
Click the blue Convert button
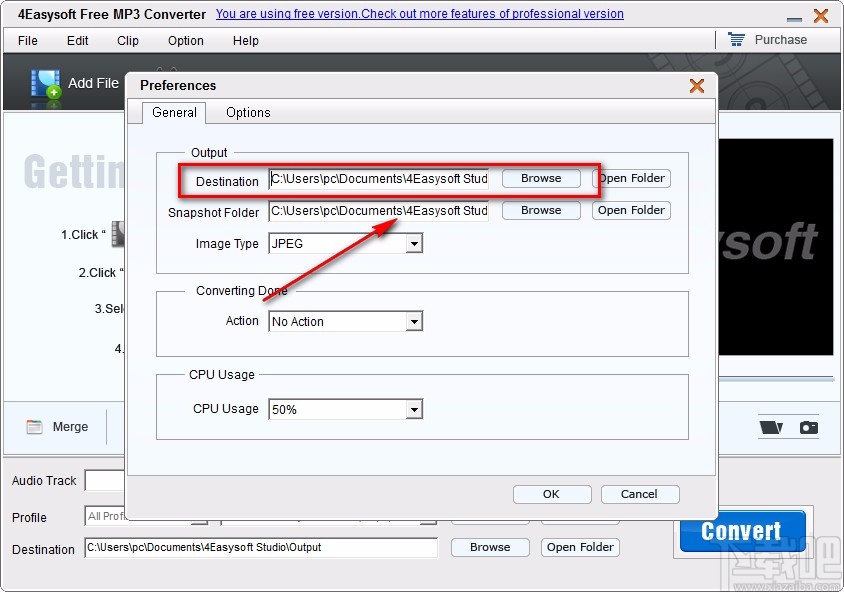tap(742, 531)
